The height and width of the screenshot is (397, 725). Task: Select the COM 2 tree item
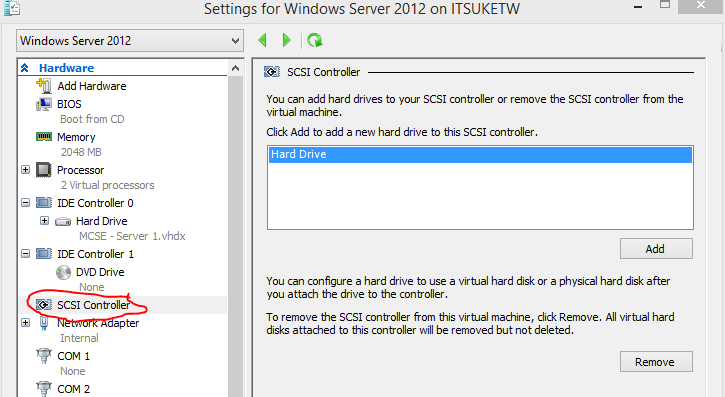73,389
